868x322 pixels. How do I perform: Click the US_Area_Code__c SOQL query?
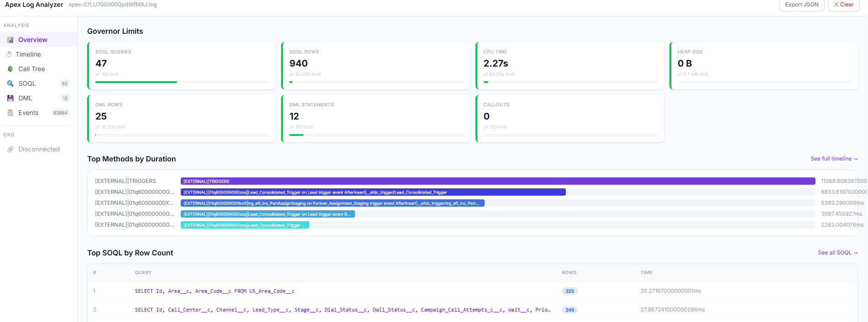coord(214,291)
